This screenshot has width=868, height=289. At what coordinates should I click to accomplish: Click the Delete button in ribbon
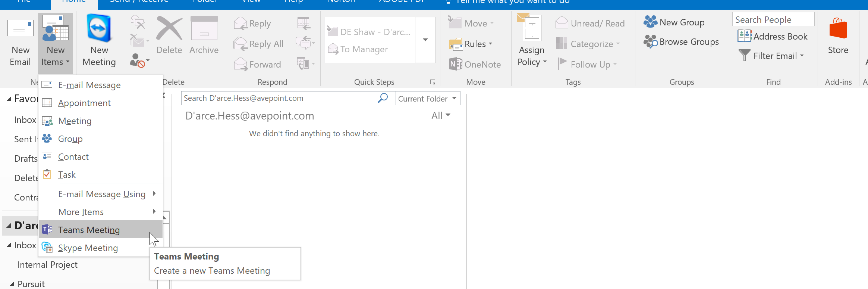tap(169, 36)
